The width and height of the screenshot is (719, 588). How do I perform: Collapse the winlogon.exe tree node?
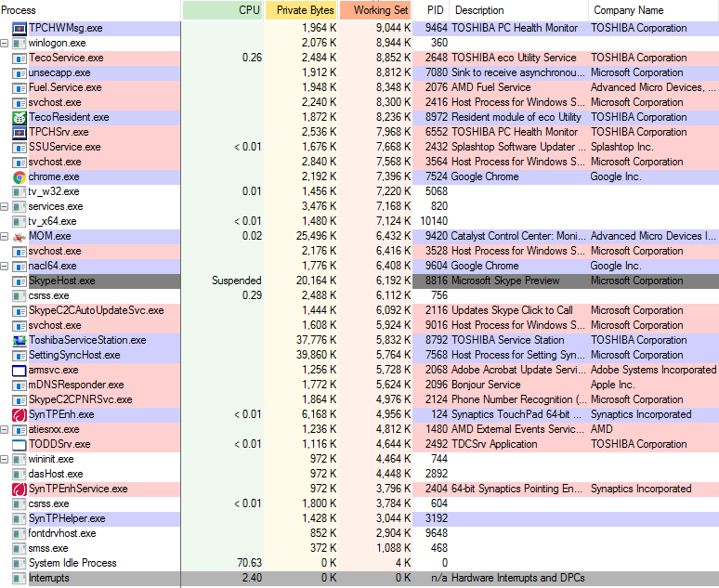pos(5,43)
